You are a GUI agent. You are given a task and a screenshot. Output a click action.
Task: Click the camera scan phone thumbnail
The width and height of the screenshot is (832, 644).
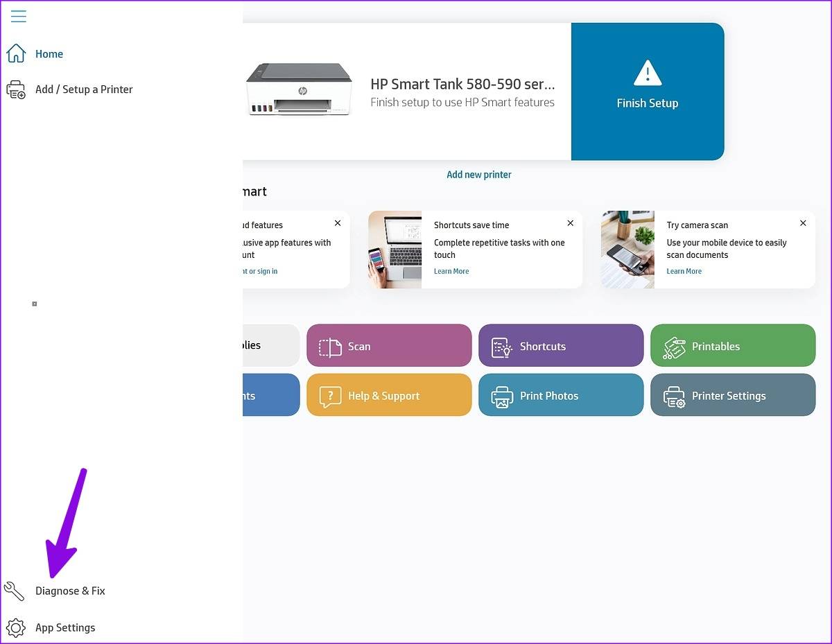pyautogui.click(x=627, y=250)
